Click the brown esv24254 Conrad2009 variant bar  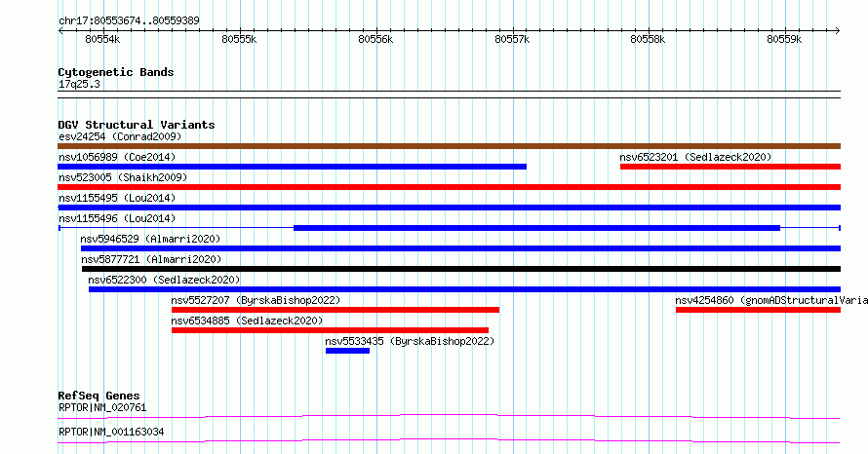[449, 146]
